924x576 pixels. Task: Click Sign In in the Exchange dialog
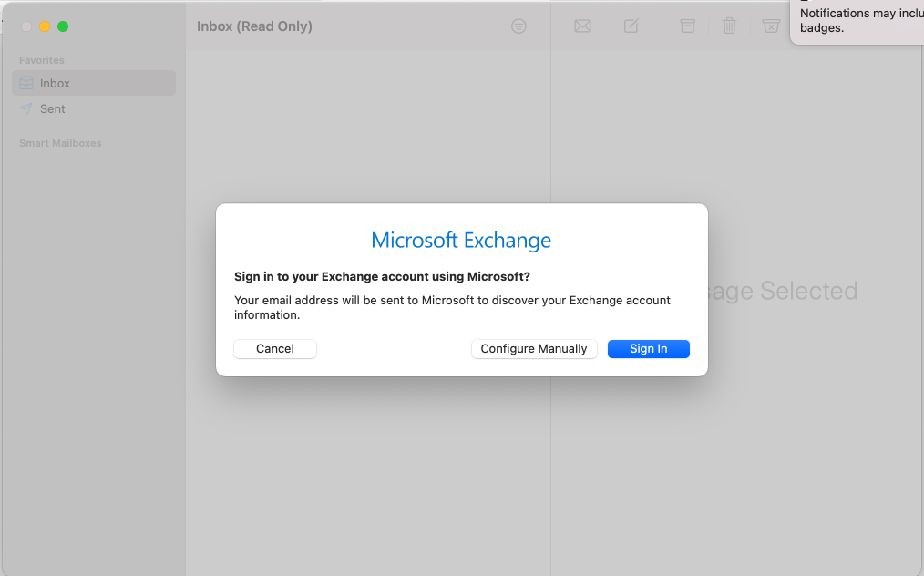pyautogui.click(x=648, y=348)
